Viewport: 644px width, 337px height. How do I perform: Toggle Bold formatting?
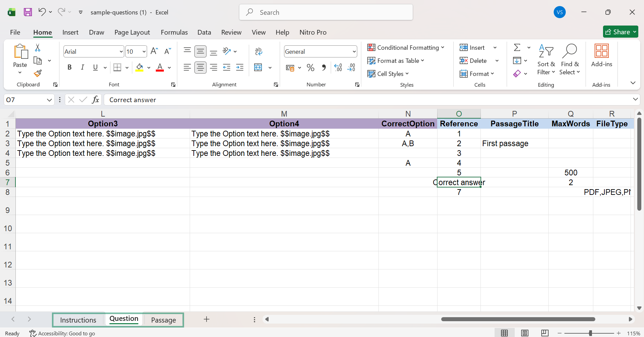pyautogui.click(x=70, y=68)
